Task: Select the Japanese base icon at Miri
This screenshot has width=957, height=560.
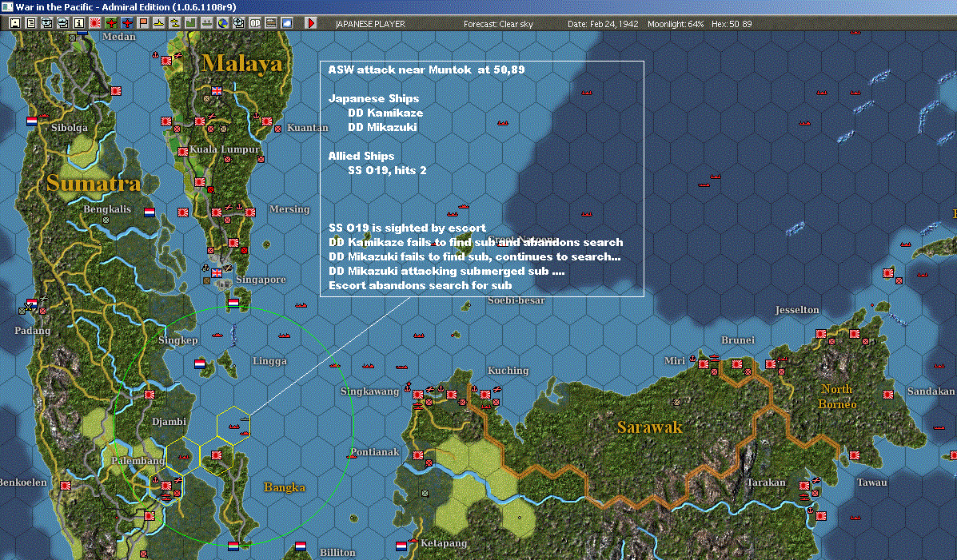Action: point(703,364)
